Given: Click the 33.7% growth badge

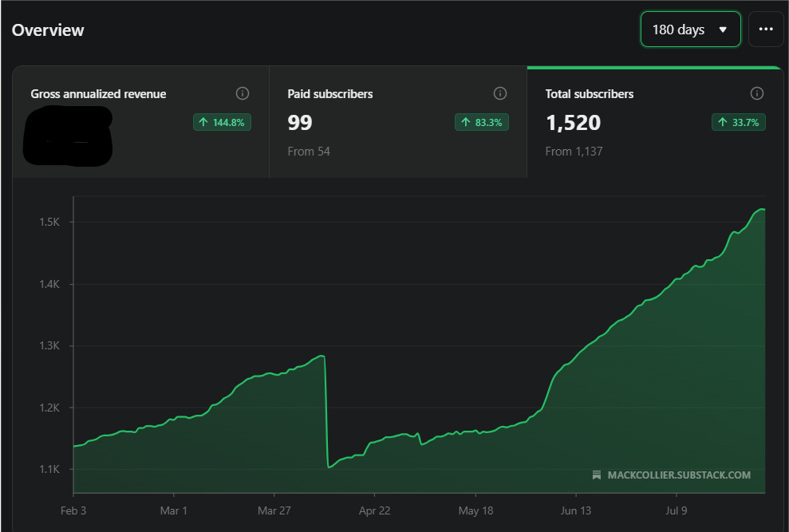Looking at the screenshot, I should (x=739, y=122).
